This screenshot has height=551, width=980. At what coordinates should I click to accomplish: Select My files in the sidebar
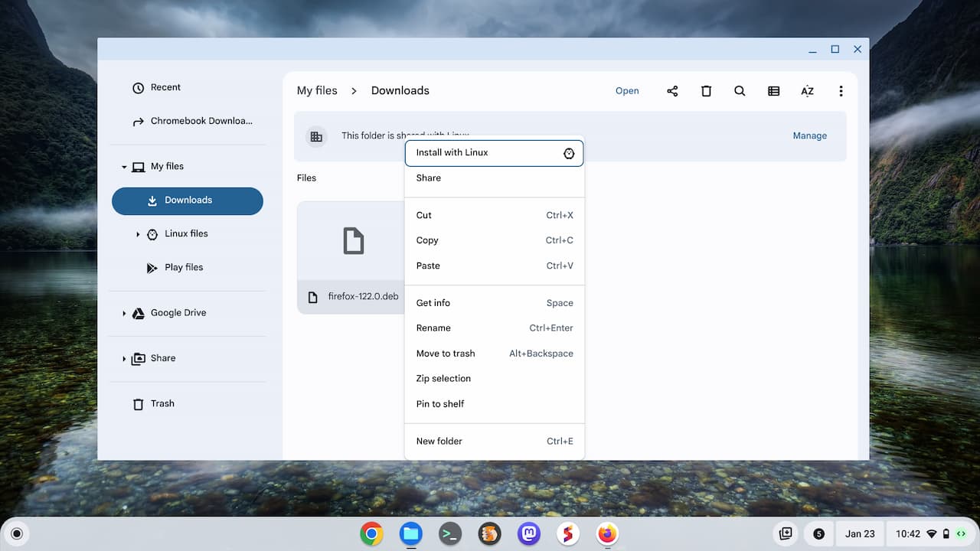pyautogui.click(x=188, y=166)
